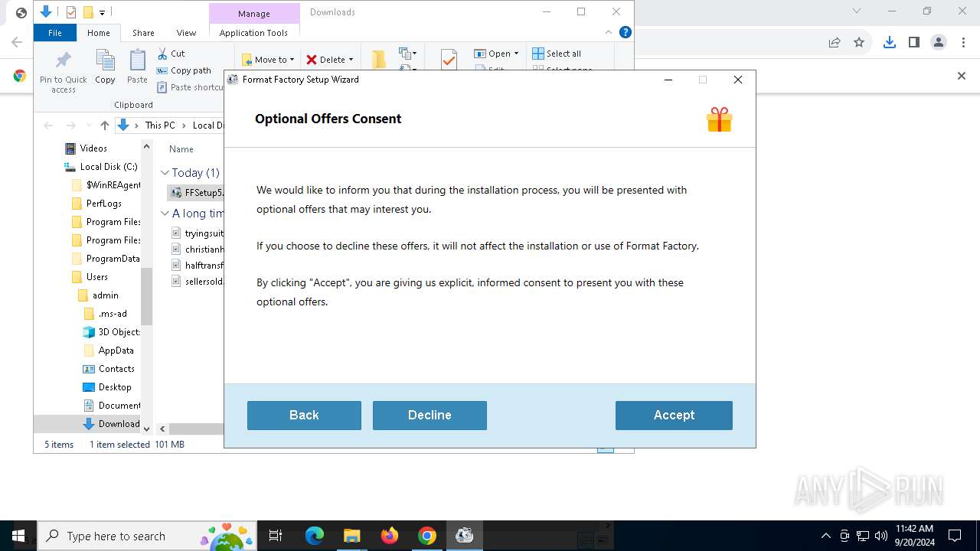
Task: Click Select all in the ribbon
Action: click(x=557, y=54)
